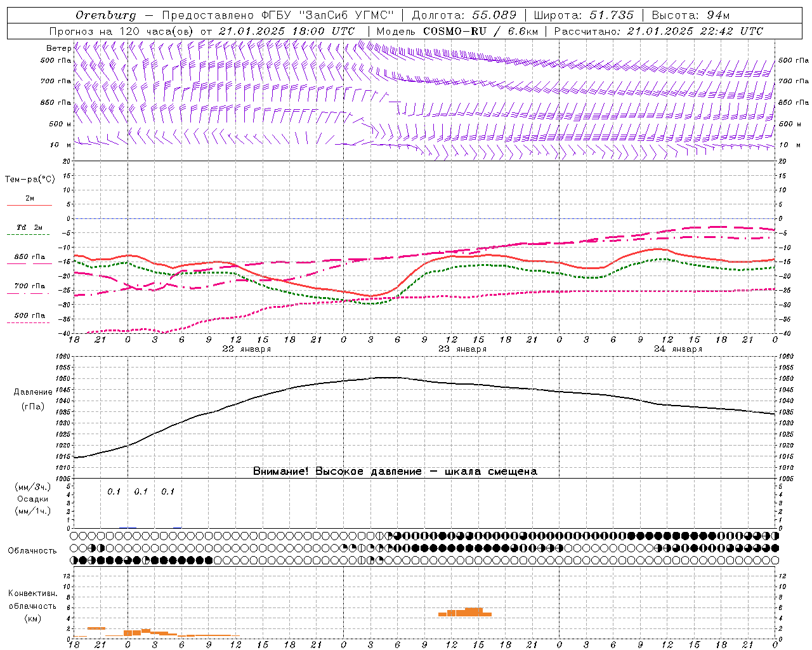The height and width of the screenshot is (650, 812).
Task: Click the Orenburg station title
Action: tap(105, 15)
